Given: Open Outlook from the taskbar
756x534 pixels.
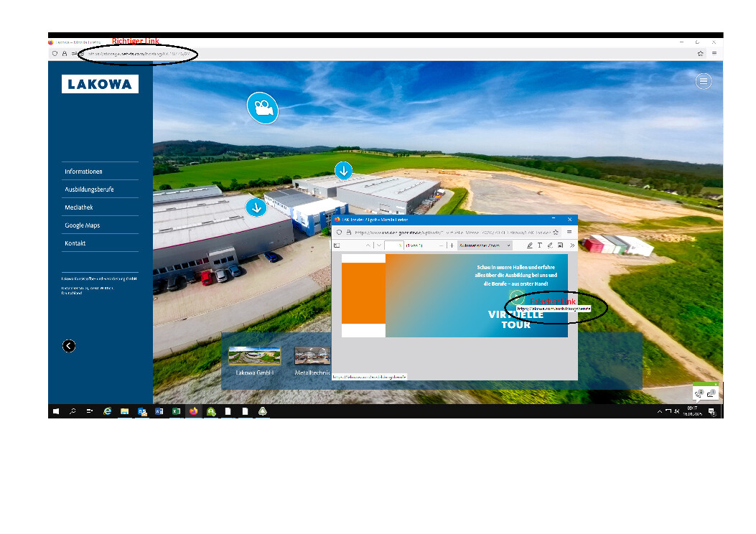Looking at the screenshot, I should (x=141, y=411).
